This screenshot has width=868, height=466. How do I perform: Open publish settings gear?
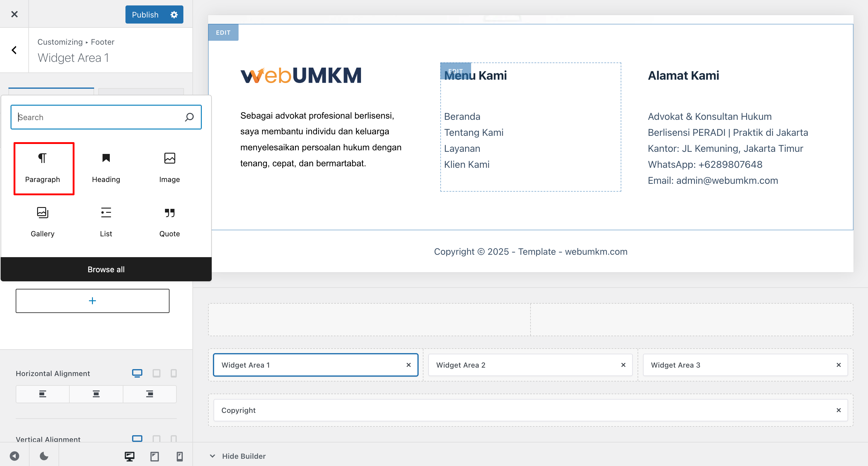pos(174,14)
